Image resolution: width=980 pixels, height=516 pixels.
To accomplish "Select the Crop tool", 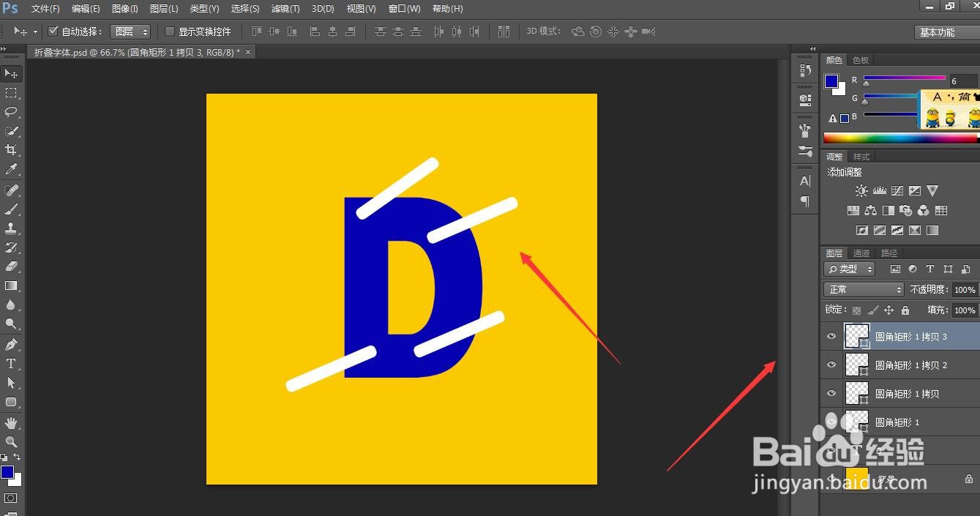I will point(11,150).
